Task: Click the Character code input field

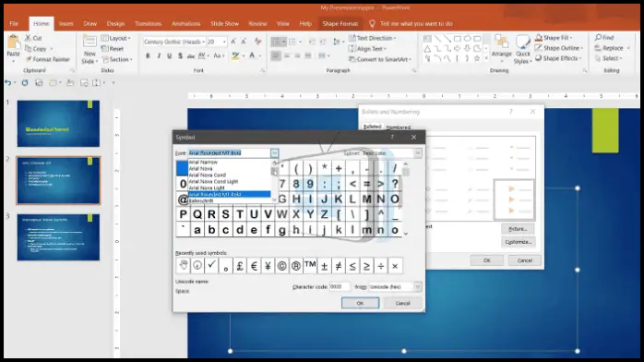Action: 340,286
